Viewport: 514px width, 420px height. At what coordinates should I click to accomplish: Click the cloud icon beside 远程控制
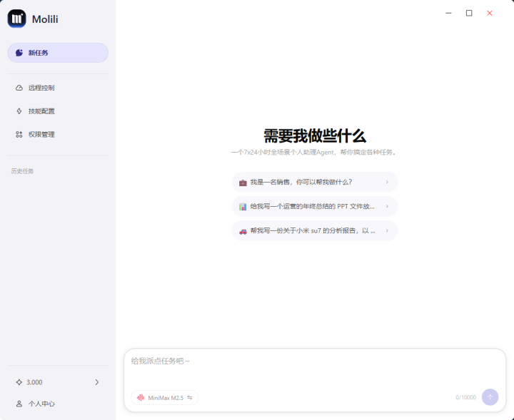point(19,88)
